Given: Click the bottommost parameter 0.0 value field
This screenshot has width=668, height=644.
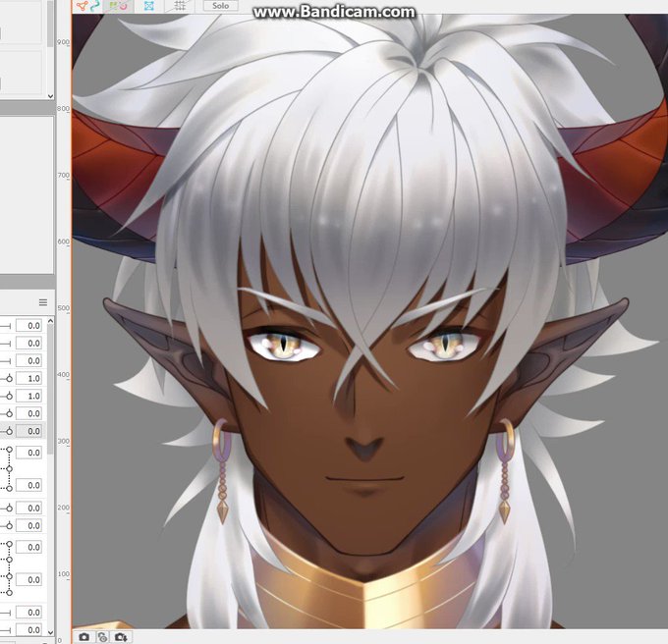Looking at the screenshot, I should [x=28, y=629].
